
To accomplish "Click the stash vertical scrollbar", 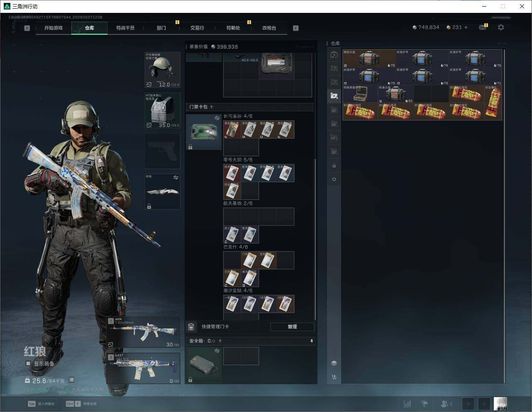I will 505,216.
